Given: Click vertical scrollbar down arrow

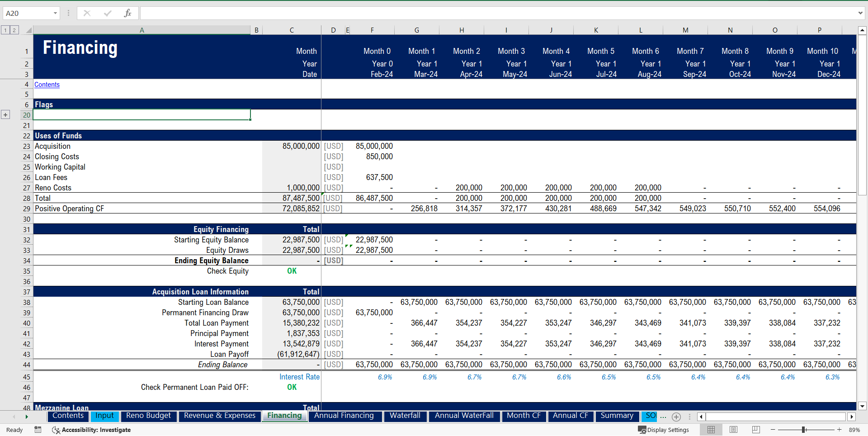Looking at the screenshot, I should [862, 406].
